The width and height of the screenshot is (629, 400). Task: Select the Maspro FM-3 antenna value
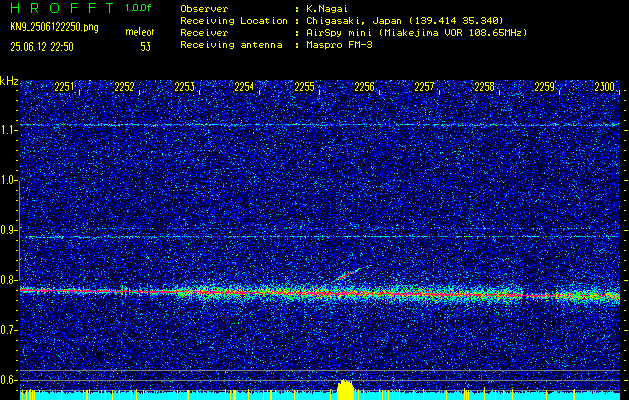339,45
